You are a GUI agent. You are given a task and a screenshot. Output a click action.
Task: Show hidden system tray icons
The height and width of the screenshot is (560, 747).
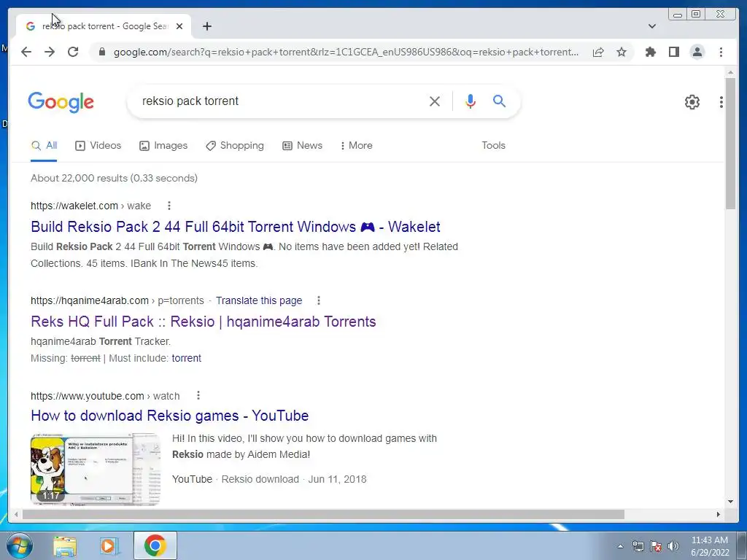620,546
